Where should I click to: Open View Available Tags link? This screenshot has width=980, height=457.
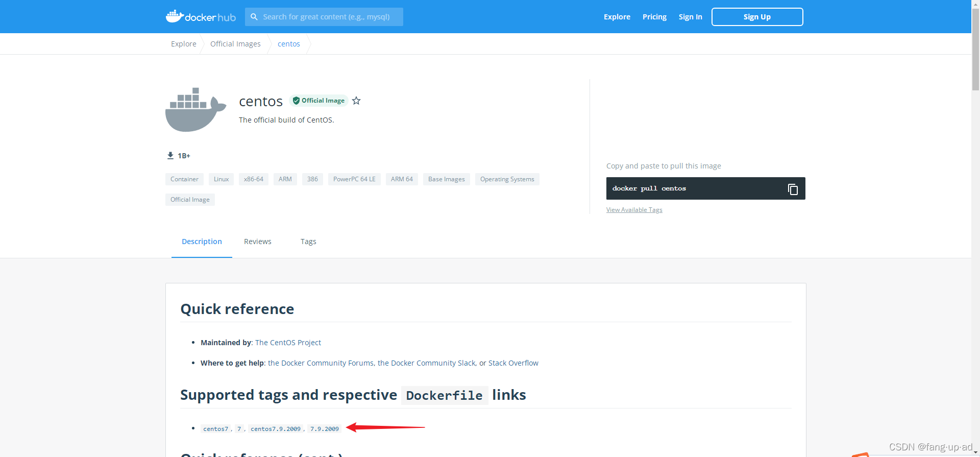click(x=634, y=210)
